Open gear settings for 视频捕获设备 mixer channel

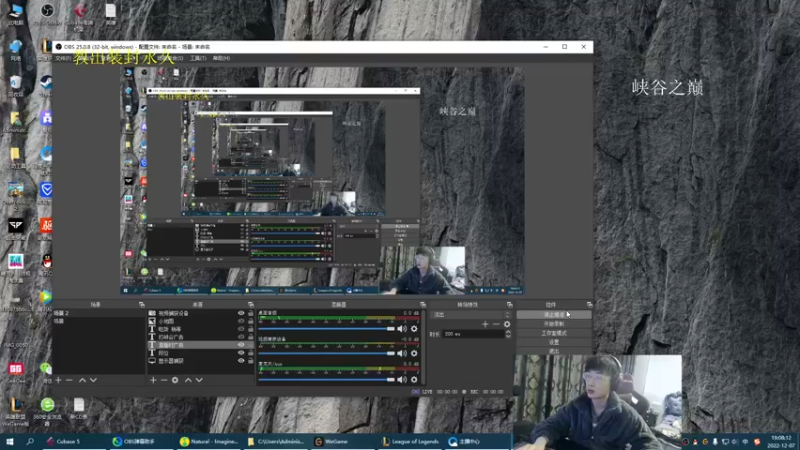coord(414,354)
